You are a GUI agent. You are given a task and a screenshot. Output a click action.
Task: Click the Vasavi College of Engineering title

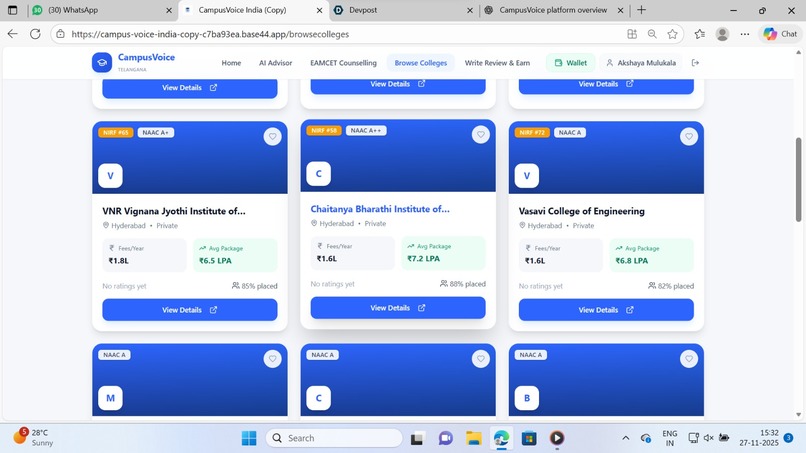click(x=581, y=211)
